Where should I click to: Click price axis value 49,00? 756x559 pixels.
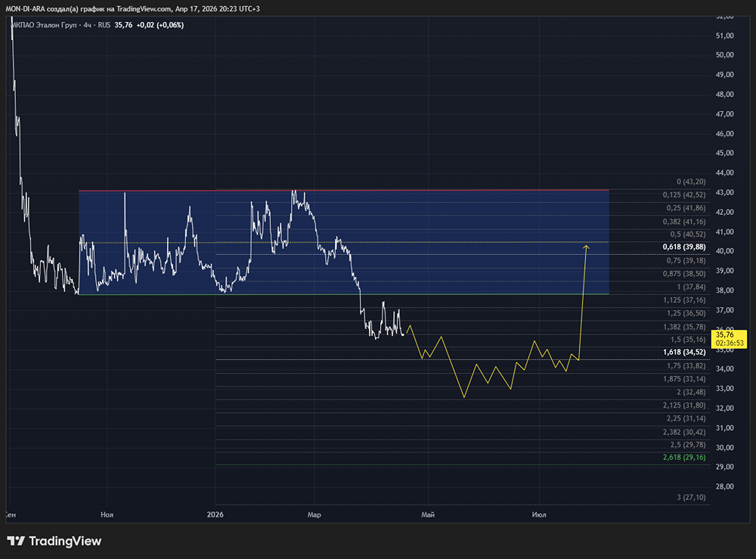point(725,75)
